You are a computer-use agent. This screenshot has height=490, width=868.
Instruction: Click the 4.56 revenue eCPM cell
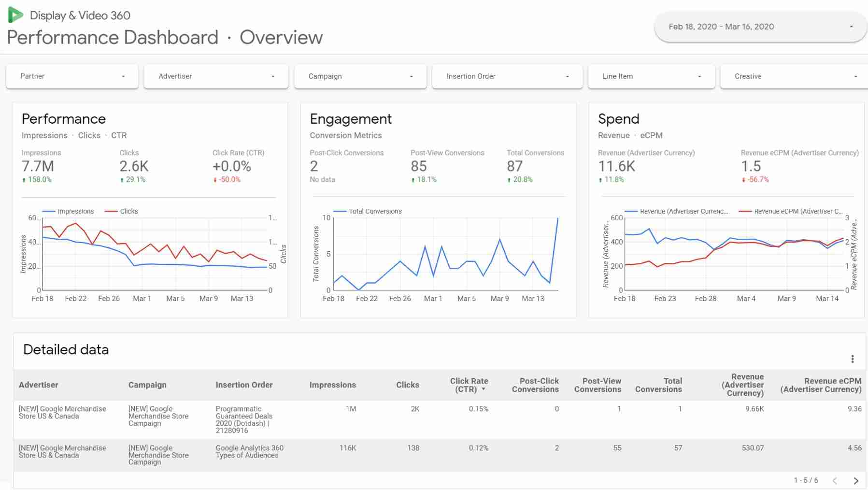click(x=854, y=448)
